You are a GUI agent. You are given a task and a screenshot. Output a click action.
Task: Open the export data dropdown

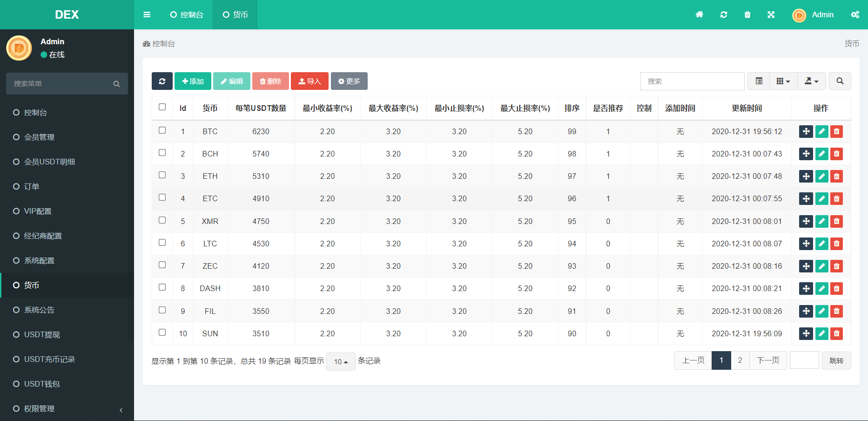[x=812, y=81]
